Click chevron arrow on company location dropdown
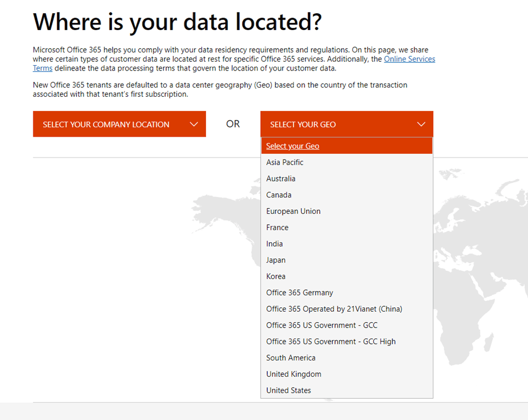Image resolution: width=528 pixels, height=420 pixels. [193, 124]
